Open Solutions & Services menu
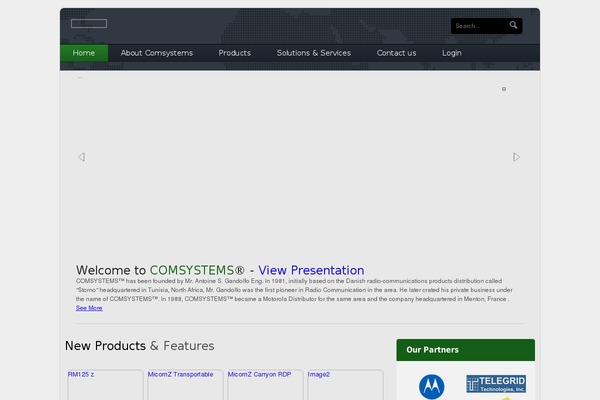 314,53
